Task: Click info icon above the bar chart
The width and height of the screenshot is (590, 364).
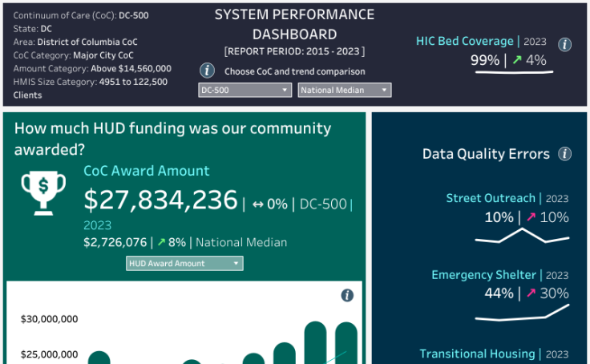Action: [347, 295]
